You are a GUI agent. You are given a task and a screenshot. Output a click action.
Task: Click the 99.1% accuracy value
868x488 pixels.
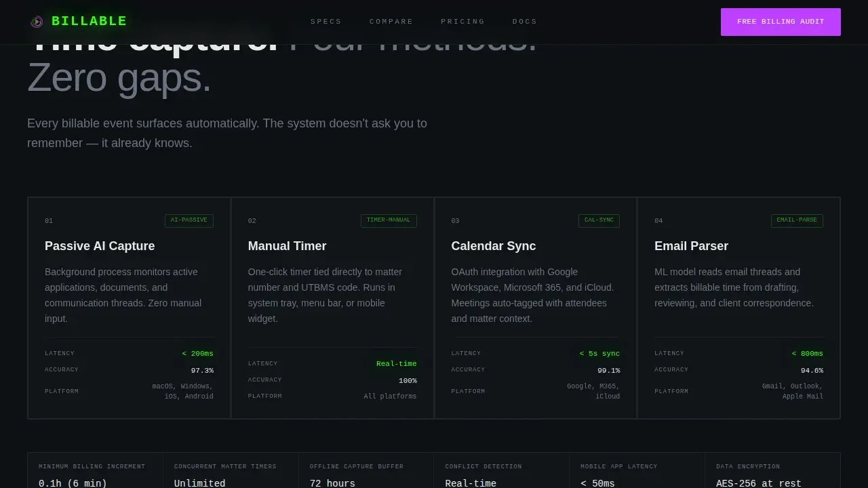[609, 371]
